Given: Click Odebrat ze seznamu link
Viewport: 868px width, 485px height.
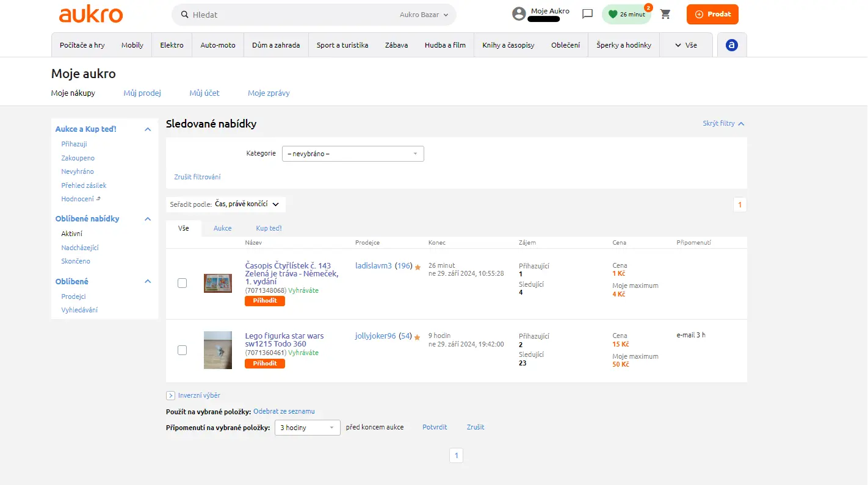Looking at the screenshot, I should pyautogui.click(x=284, y=411).
